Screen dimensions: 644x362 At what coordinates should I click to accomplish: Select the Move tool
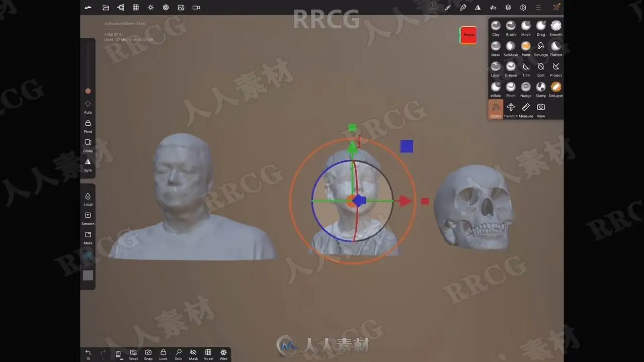click(x=526, y=28)
